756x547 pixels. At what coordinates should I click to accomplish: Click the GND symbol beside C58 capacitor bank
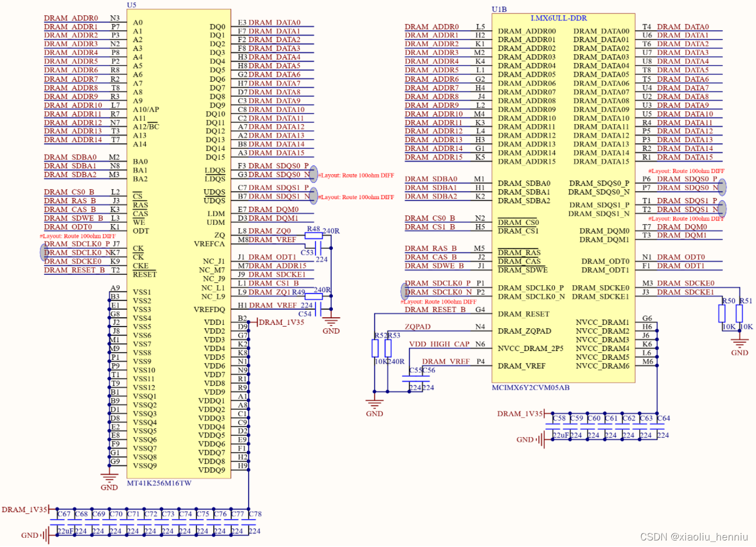coord(542,439)
